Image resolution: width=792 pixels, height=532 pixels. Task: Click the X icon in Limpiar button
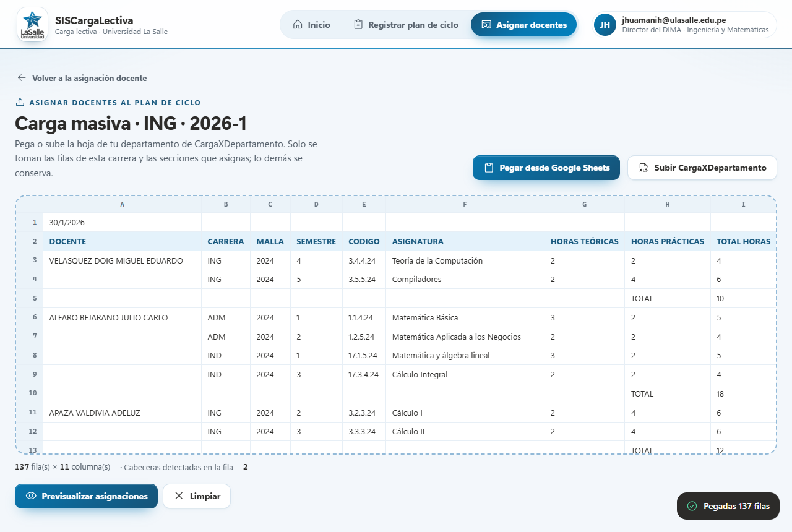coord(179,496)
